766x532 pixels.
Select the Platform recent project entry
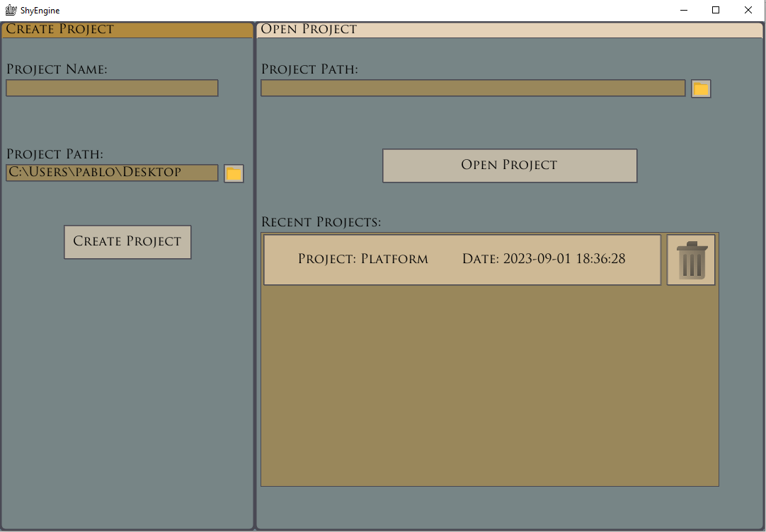pyautogui.click(x=462, y=260)
